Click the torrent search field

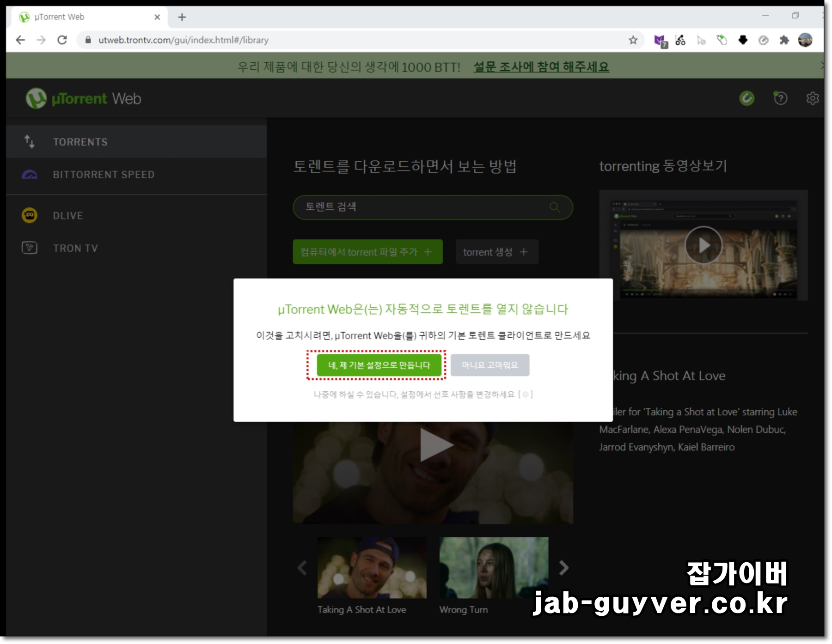[x=433, y=207]
